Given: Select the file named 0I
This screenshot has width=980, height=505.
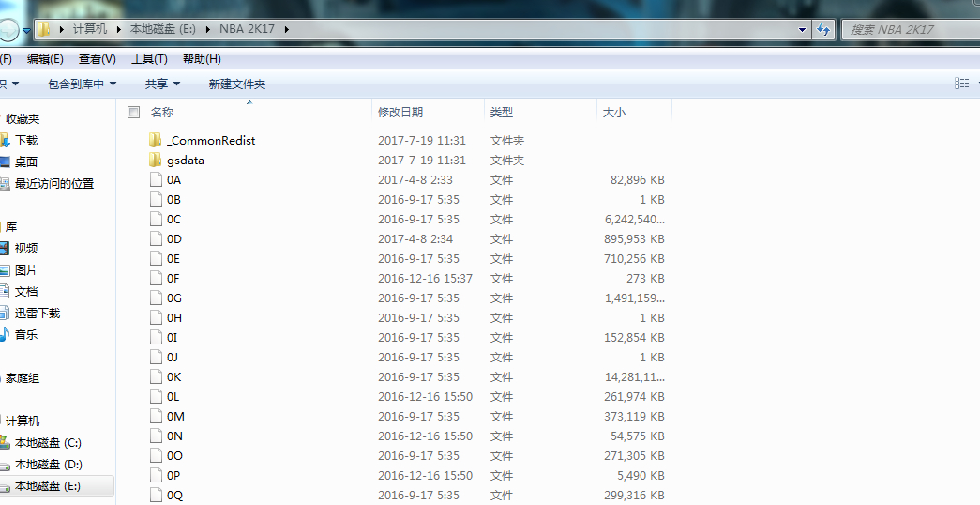Looking at the screenshot, I should pyautogui.click(x=172, y=337).
